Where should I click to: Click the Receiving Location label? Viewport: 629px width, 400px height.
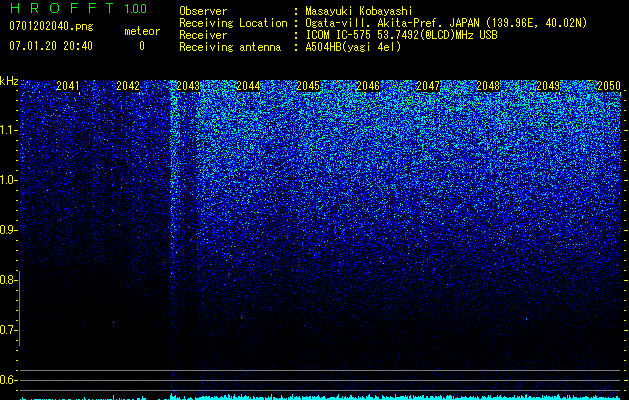(233, 24)
